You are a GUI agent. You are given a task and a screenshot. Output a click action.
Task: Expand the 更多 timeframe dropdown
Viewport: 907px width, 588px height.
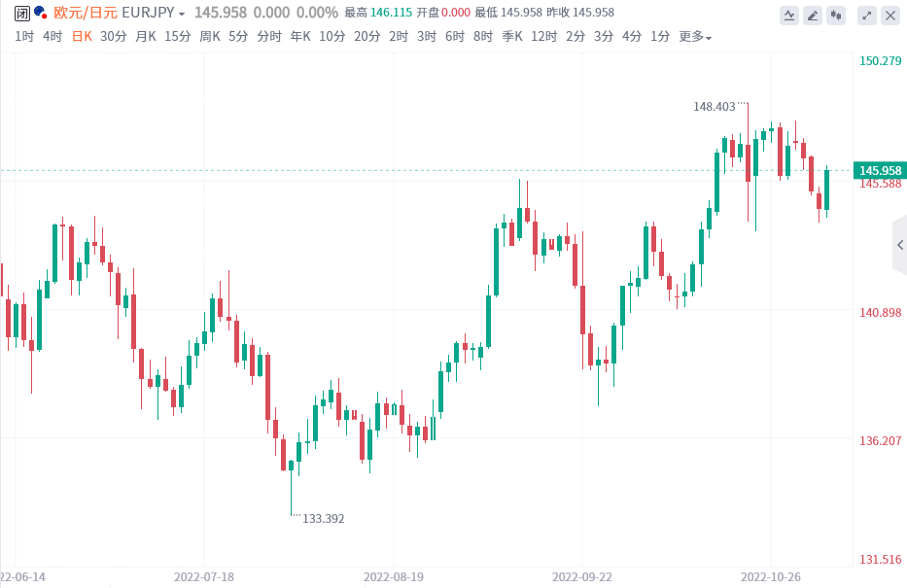pos(695,37)
